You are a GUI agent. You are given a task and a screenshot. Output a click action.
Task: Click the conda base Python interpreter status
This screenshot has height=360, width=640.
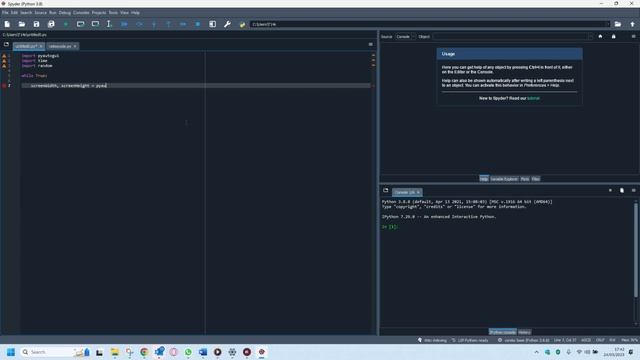tap(524, 340)
